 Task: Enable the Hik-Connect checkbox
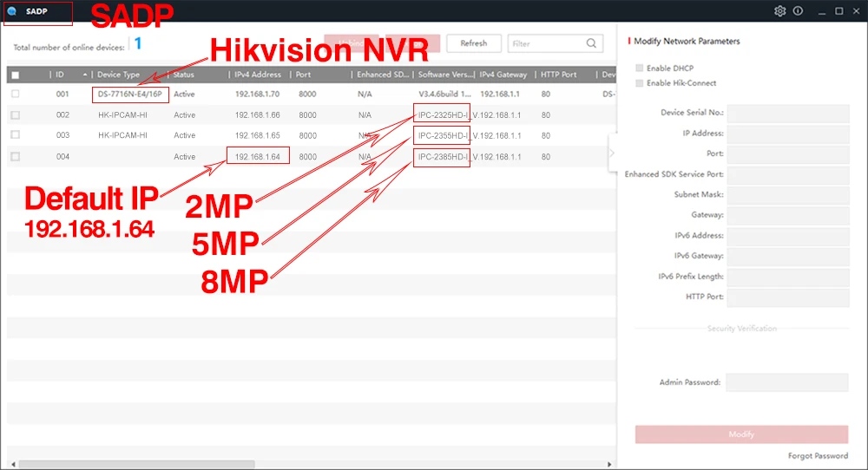640,83
